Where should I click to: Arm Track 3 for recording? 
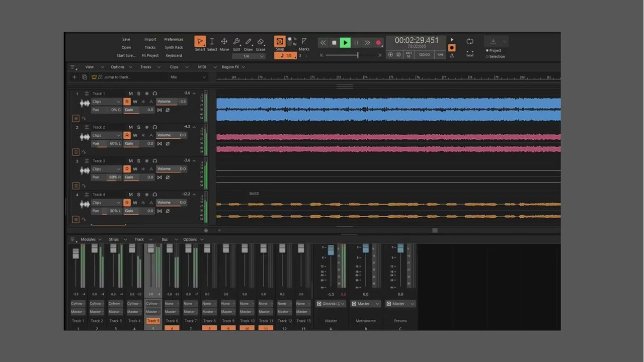point(147,161)
